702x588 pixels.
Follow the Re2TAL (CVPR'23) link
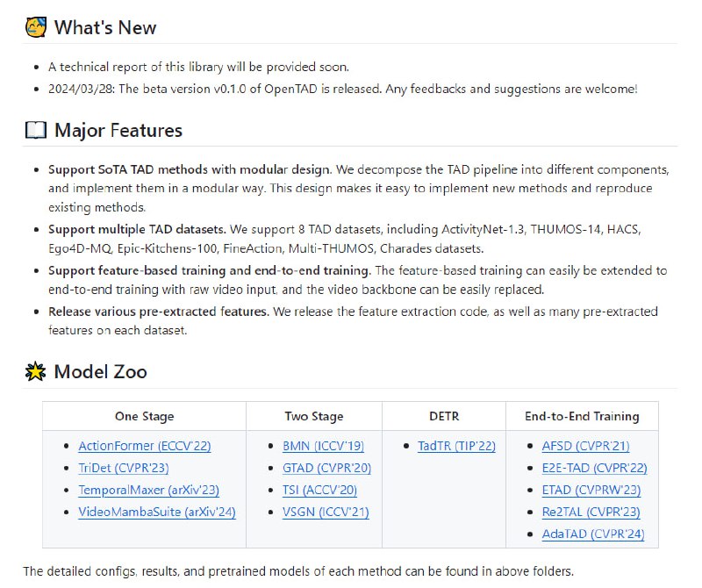point(591,512)
